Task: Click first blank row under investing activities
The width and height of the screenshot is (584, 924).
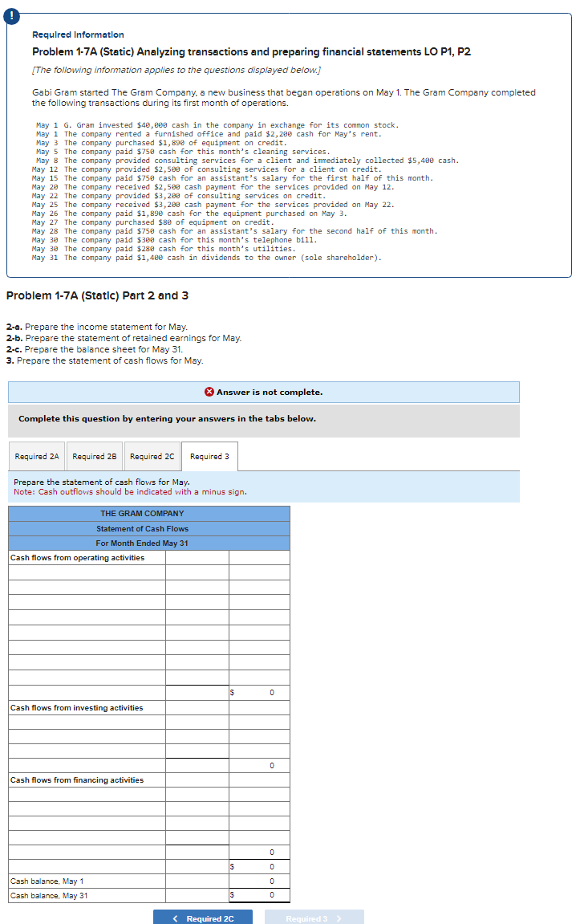Action: click(x=87, y=722)
